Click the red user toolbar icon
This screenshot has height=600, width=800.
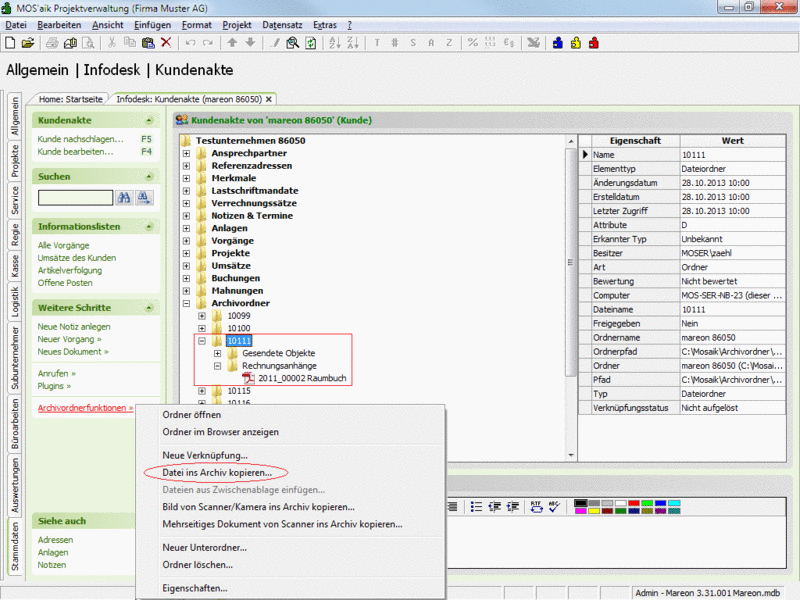coord(593,43)
